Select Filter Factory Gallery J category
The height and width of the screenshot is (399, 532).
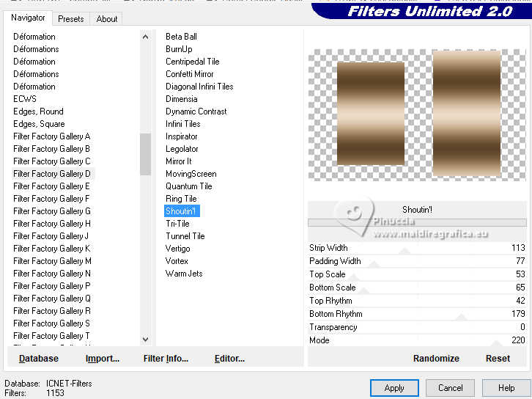[52, 236]
